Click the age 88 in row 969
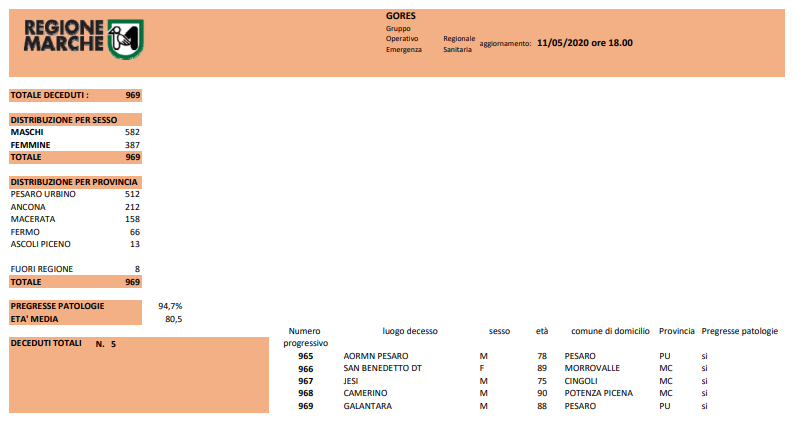 coord(542,406)
